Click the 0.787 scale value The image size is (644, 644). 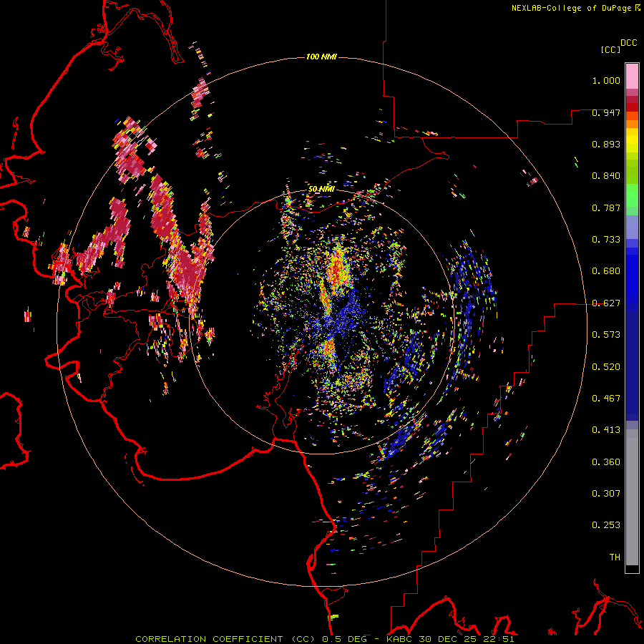coord(606,208)
